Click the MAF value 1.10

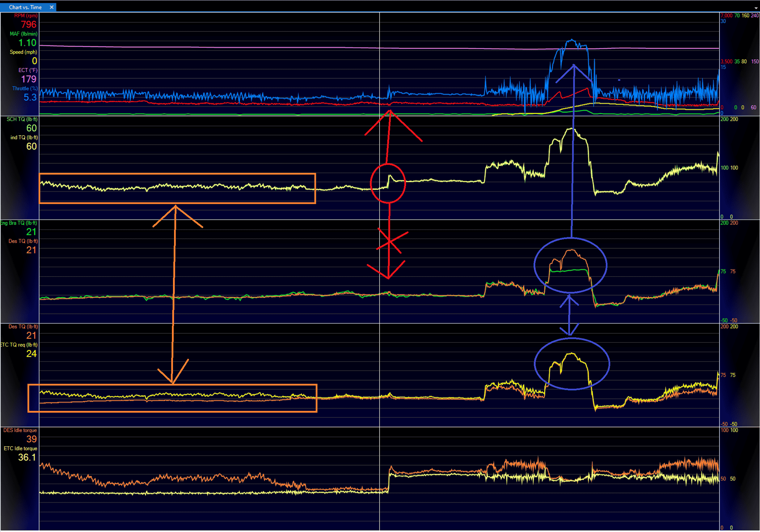coord(28,43)
